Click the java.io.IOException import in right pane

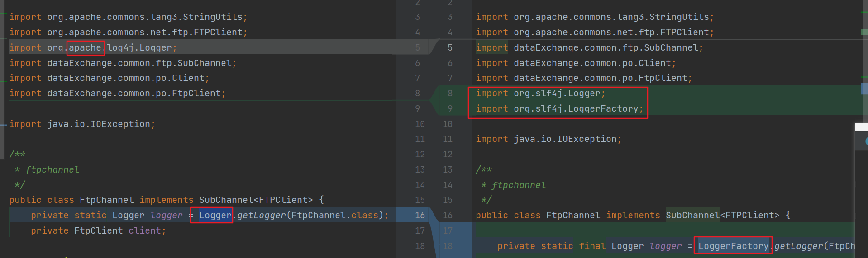click(x=548, y=139)
